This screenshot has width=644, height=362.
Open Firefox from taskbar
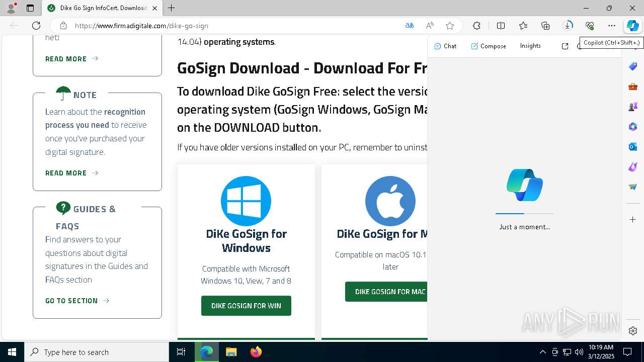256,352
